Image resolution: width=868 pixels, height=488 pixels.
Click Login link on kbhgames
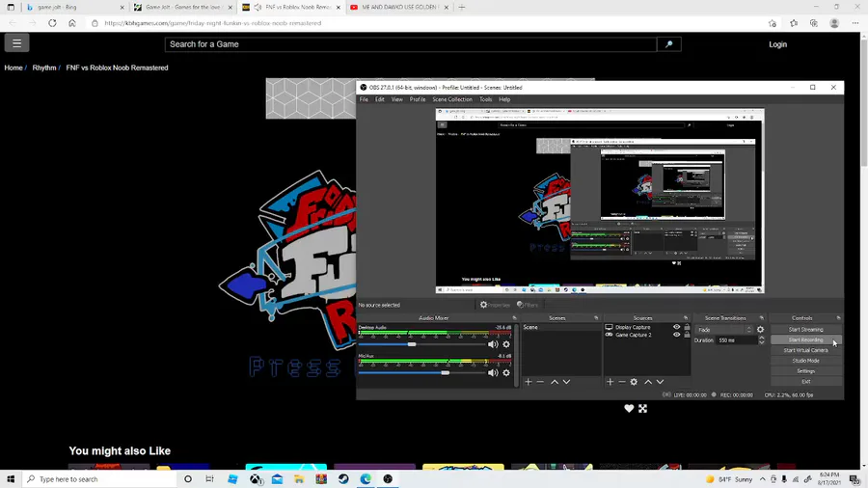coord(777,44)
